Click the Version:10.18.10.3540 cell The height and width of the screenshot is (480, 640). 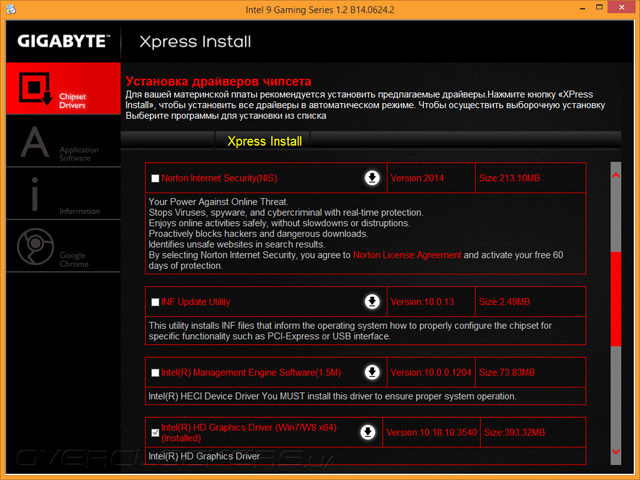[431, 433]
